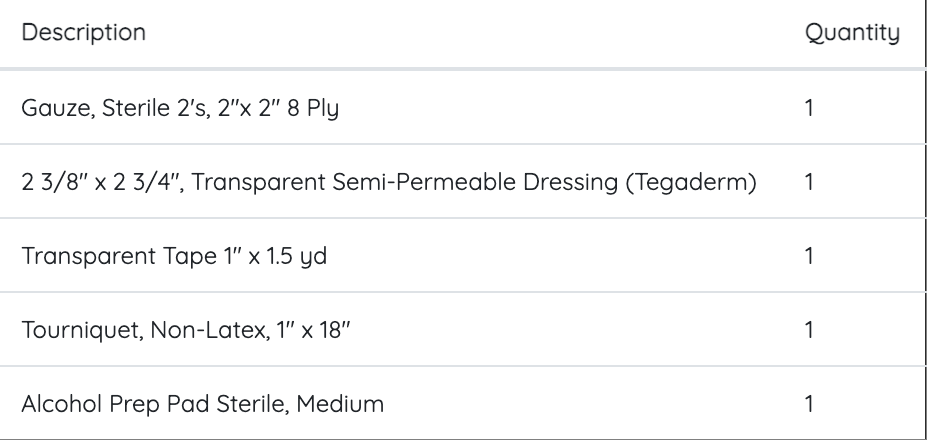The height and width of the screenshot is (440, 930).
Task: Click the Description column header
Action: 83,33
